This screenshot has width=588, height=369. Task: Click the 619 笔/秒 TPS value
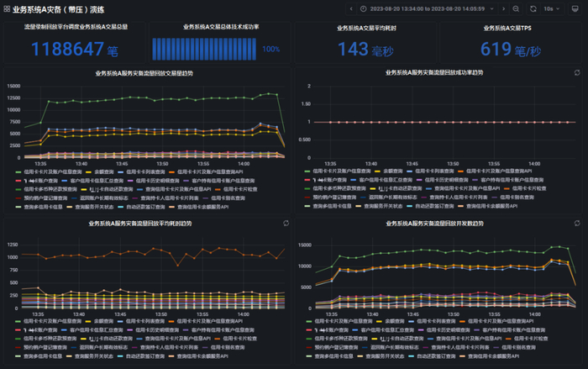[511, 50]
